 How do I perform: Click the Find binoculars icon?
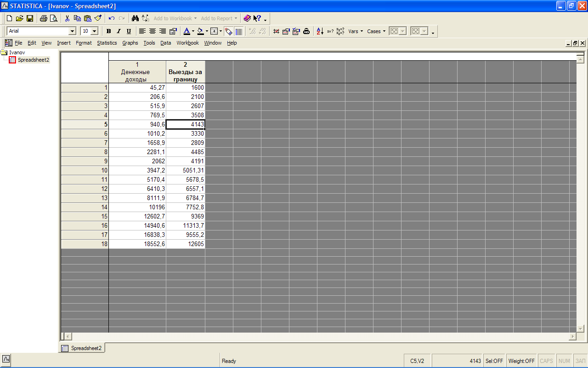(x=135, y=18)
